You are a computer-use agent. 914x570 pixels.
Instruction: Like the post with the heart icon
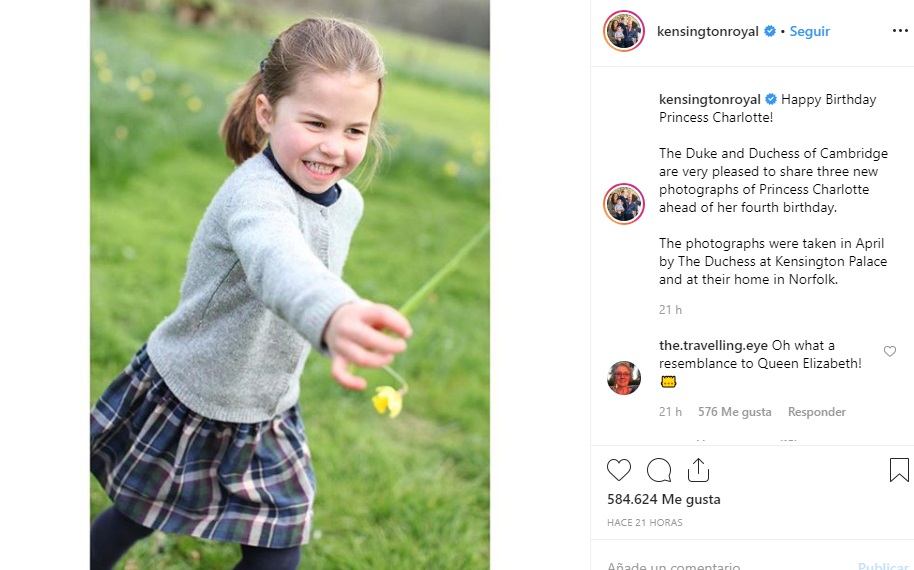pyautogui.click(x=619, y=470)
